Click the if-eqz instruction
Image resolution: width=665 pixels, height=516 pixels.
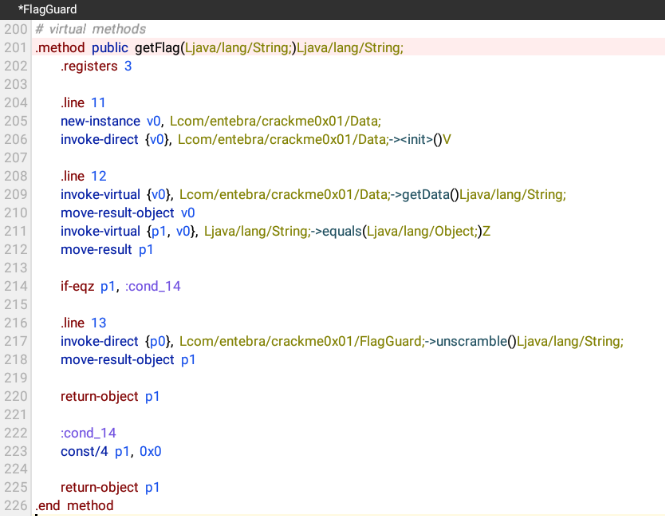click(78, 286)
